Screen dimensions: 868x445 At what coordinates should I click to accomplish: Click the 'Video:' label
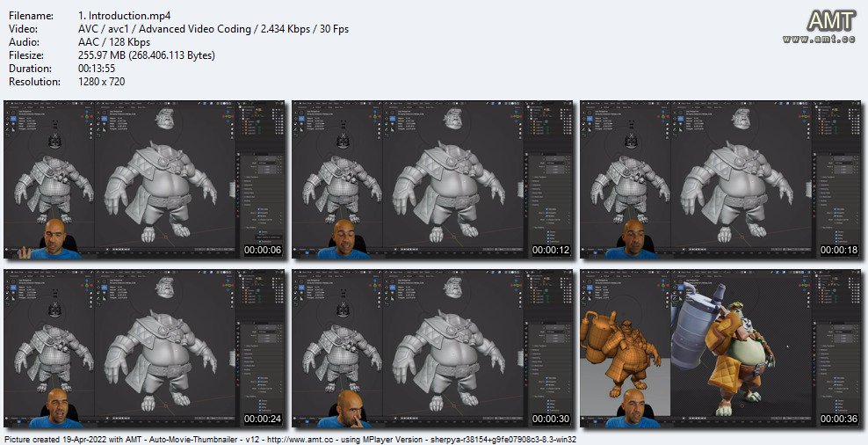tap(23, 29)
